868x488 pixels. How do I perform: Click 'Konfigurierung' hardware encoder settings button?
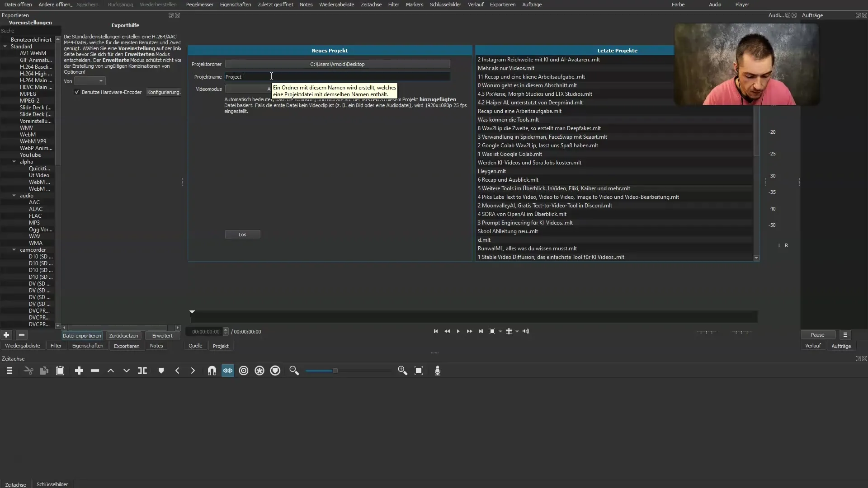[164, 92]
